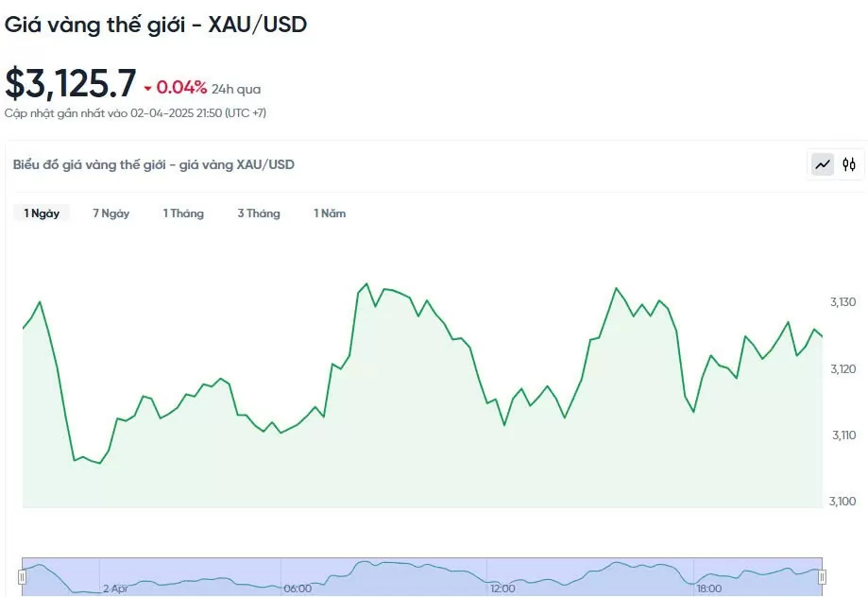Switch to the line chart view icon
Screen dimensions: 868x597
(x=823, y=164)
